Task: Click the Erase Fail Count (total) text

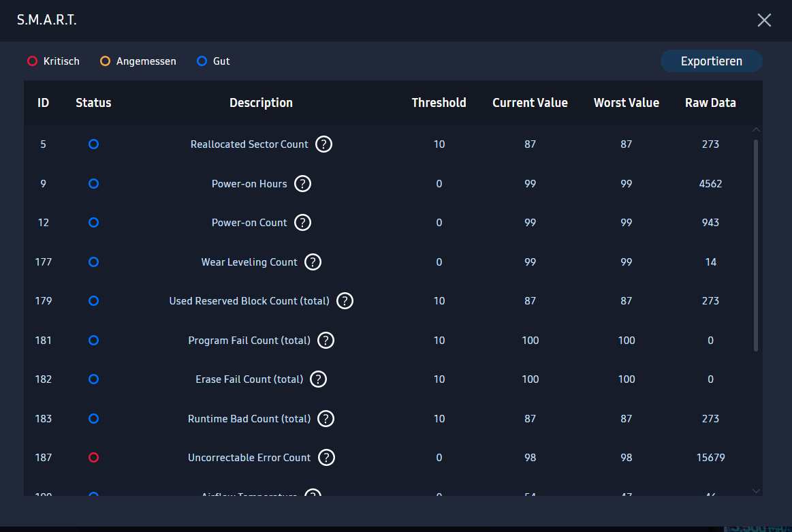Action: pyautogui.click(x=249, y=379)
